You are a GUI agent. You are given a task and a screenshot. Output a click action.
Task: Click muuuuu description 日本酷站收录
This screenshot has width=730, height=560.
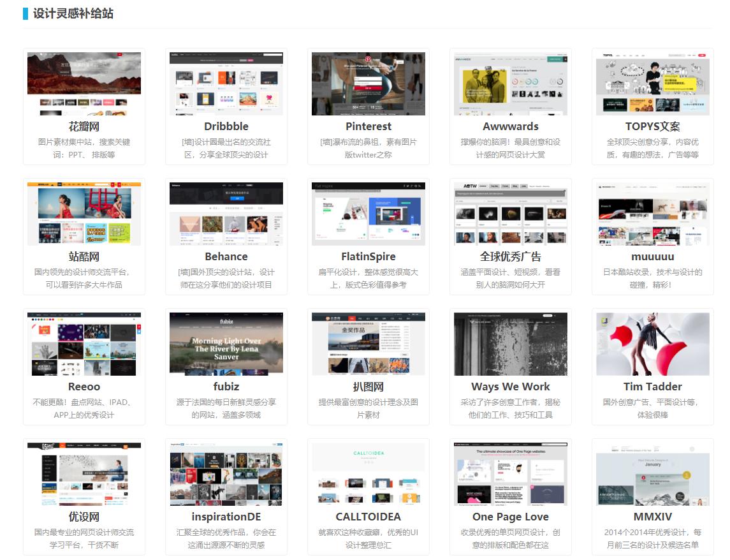click(x=653, y=278)
